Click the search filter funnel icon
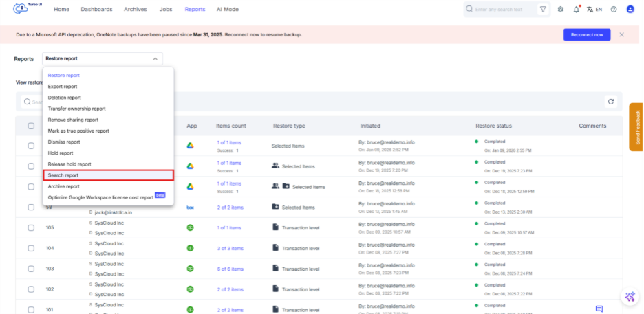644x314 pixels. pyautogui.click(x=543, y=10)
